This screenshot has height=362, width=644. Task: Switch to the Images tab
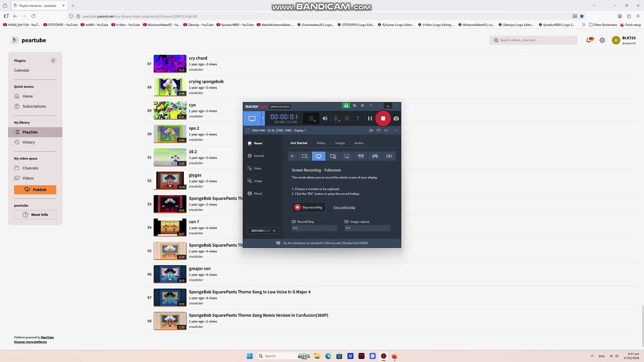(x=340, y=143)
